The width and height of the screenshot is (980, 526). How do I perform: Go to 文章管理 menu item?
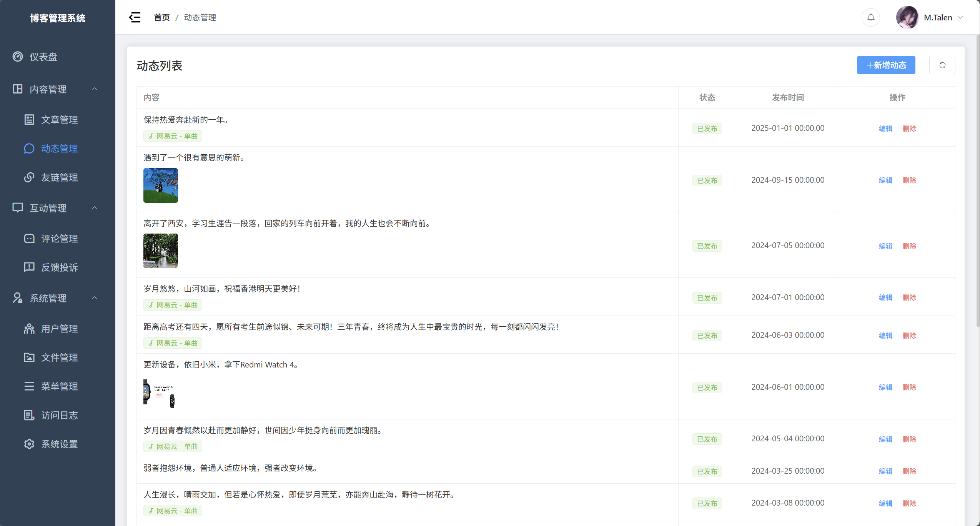59,120
